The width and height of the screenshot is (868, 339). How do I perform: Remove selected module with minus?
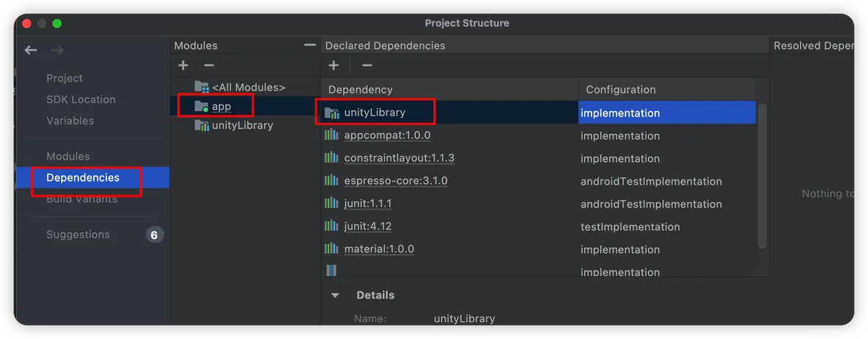[x=209, y=65]
